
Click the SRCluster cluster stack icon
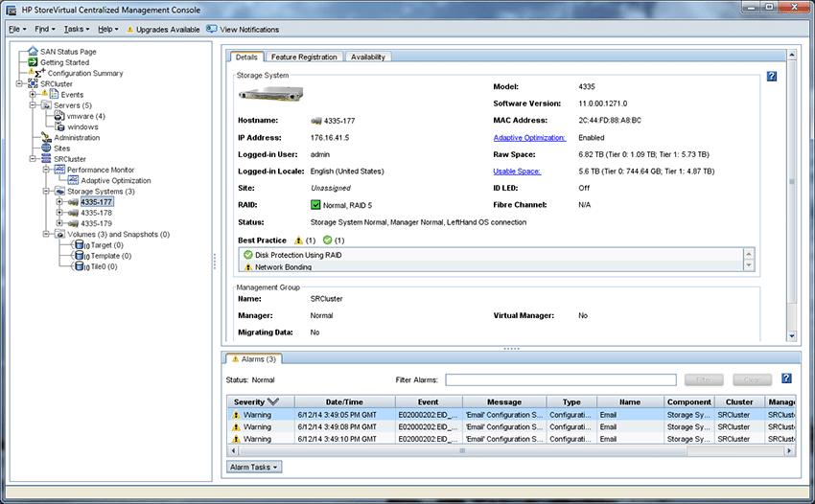coord(46,158)
